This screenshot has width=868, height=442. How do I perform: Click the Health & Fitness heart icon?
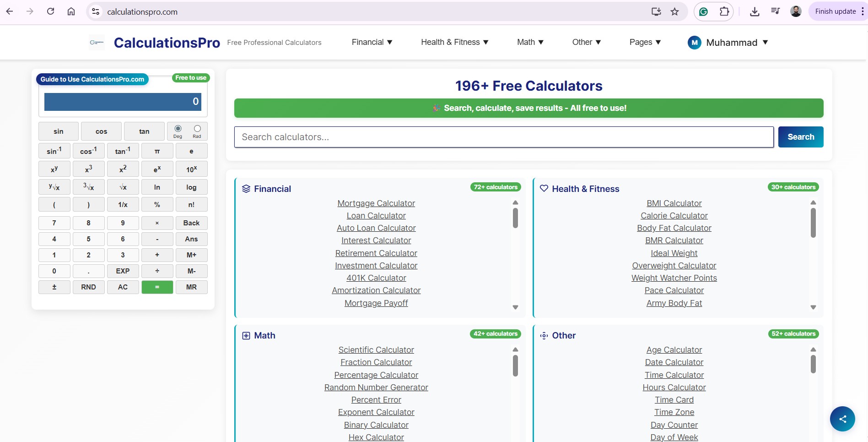[544, 188]
